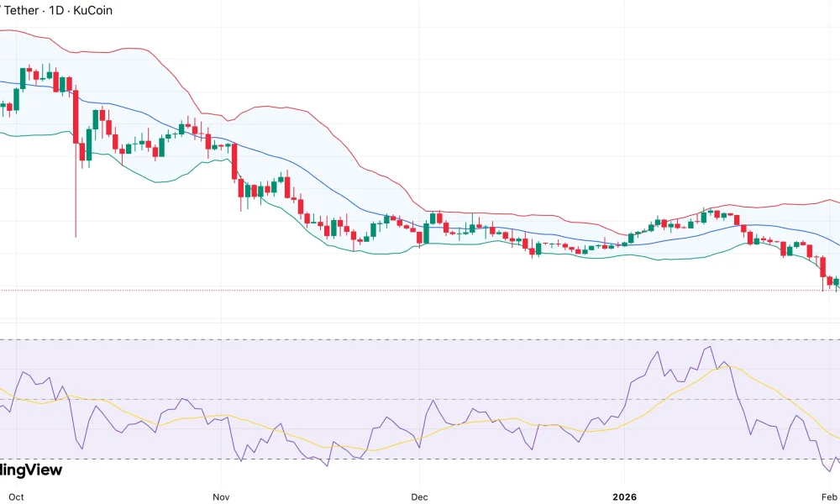This screenshot has width=840, height=504.
Task: Open symbol search by clicking Tether legend
Action: tap(21, 10)
